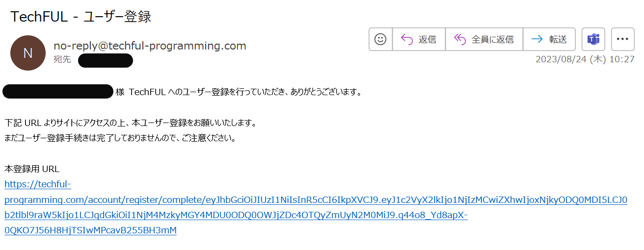The width and height of the screenshot is (644, 250).
Task: Open the emoji reaction picker
Action: [x=380, y=39]
